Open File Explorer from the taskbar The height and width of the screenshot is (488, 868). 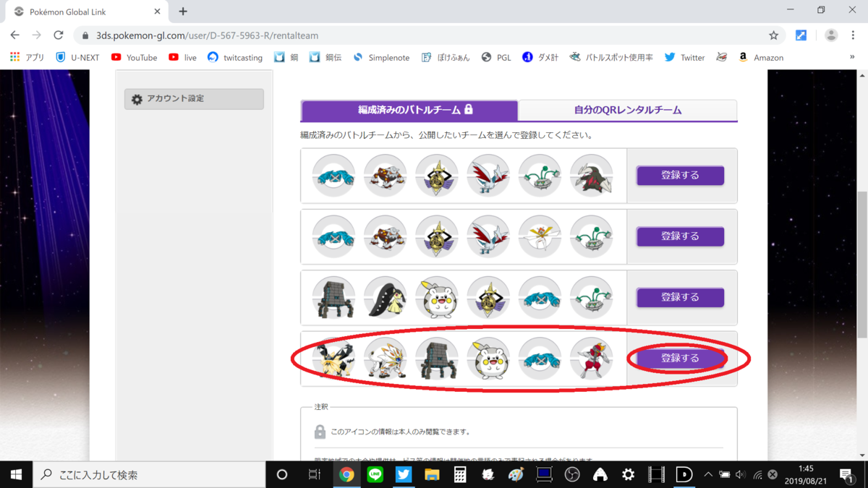pos(432,474)
